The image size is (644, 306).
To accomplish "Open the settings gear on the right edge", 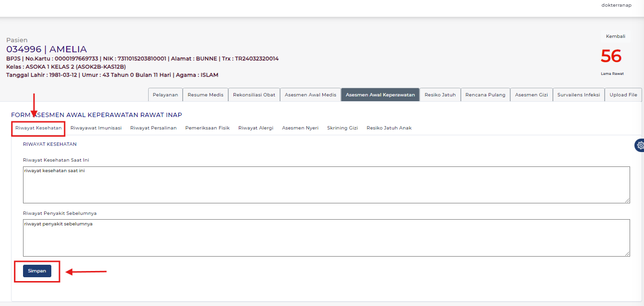I will click(x=640, y=145).
